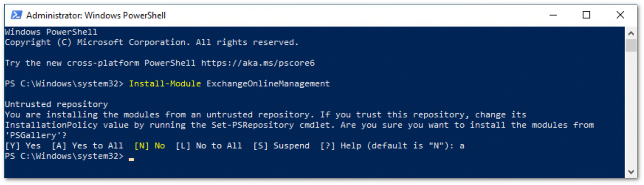Screen dimensions: 644x185
Task: Click the Install-Module command text
Action: click(x=165, y=84)
